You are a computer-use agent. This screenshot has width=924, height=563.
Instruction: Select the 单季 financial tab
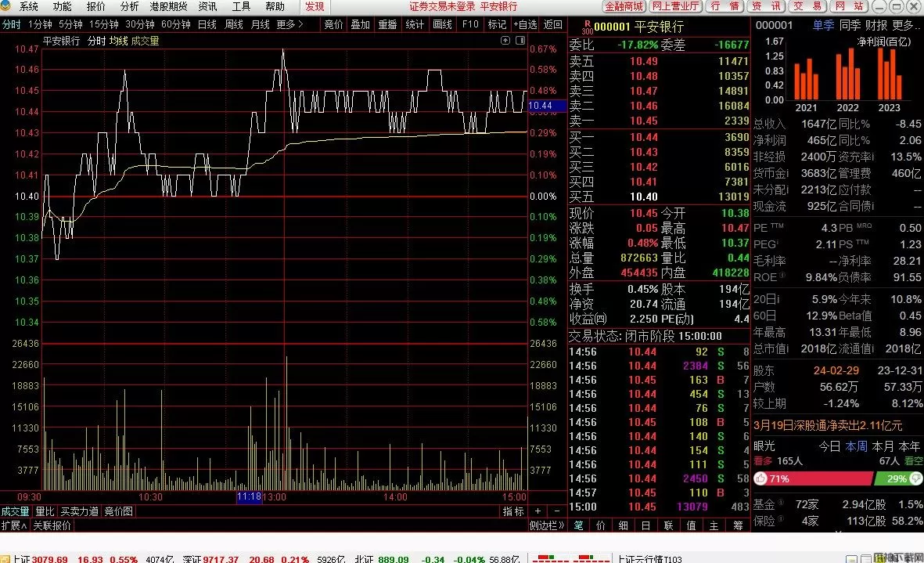823,25
